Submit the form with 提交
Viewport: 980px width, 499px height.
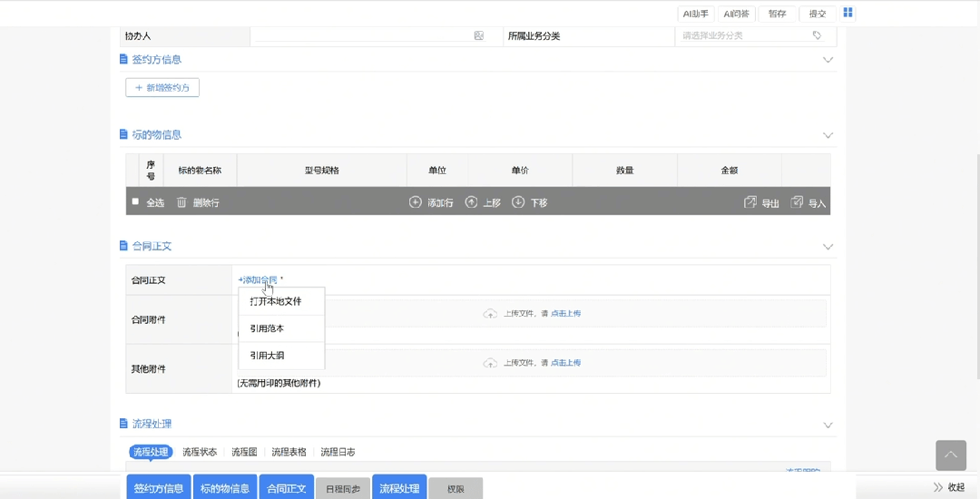click(x=818, y=14)
